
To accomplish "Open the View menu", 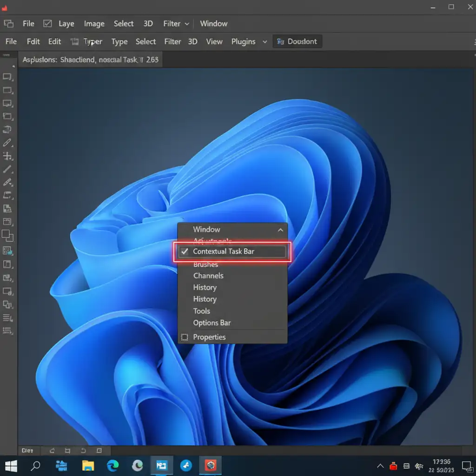I will [214, 42].
